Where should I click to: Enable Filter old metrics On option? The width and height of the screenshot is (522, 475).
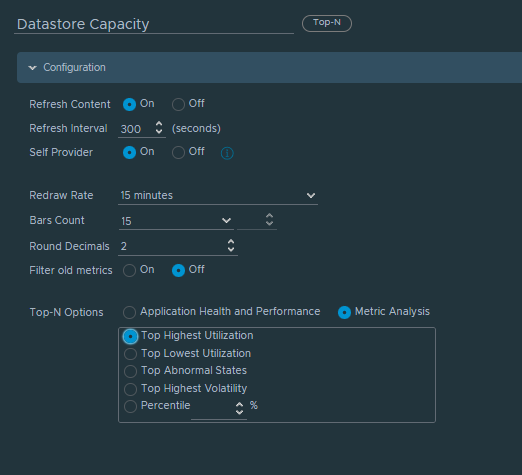pyautogui.click(x=129, y=270)
